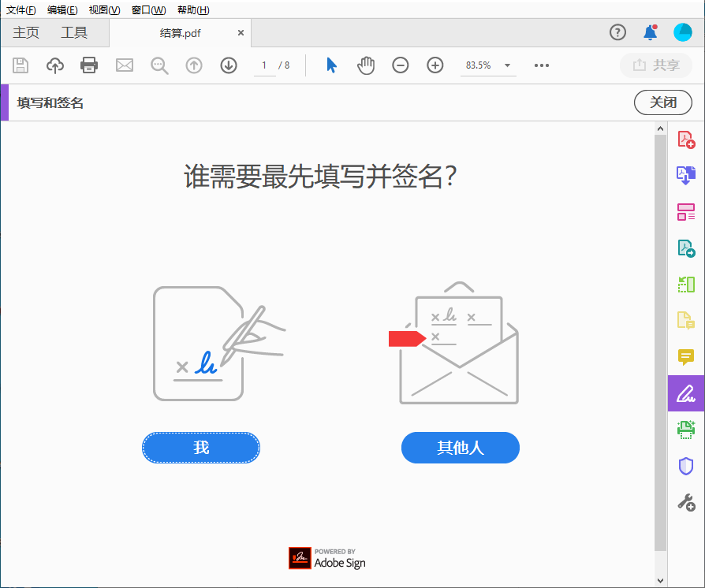The width and height of the screenshot is (705, 588).
Task: Toggle the notifications bell
Action: (649, 32)
